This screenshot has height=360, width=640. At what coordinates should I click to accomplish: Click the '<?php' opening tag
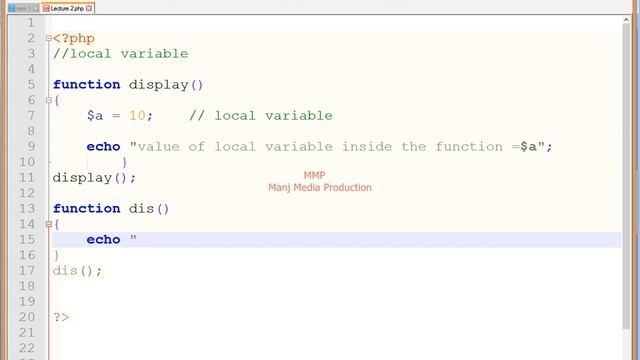[74, 38]
